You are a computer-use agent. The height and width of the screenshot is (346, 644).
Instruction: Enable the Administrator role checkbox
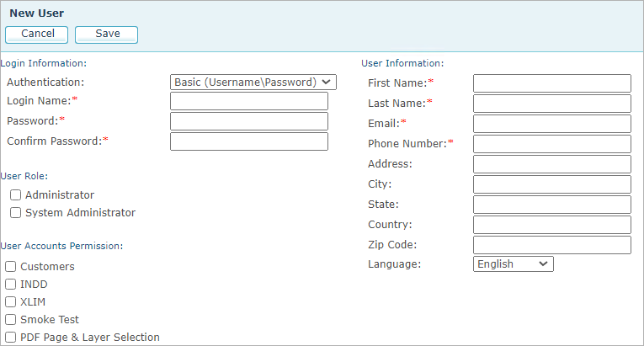[16, 194]
